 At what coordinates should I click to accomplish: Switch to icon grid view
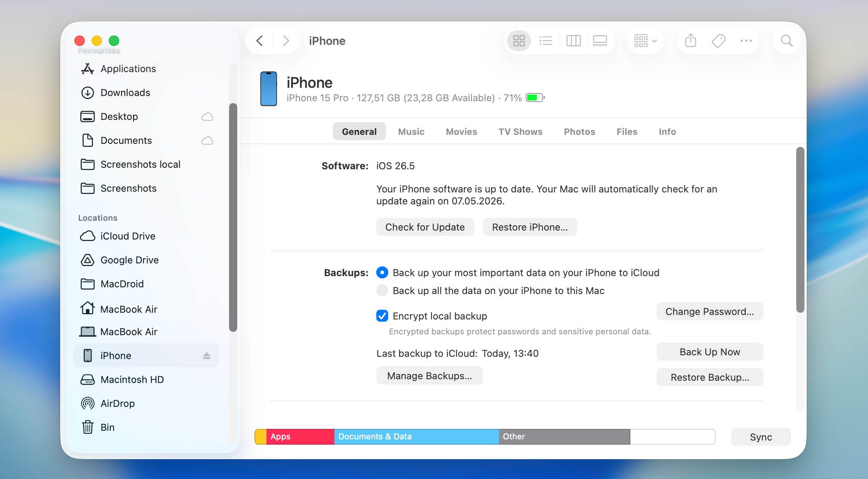pos(519,41)
